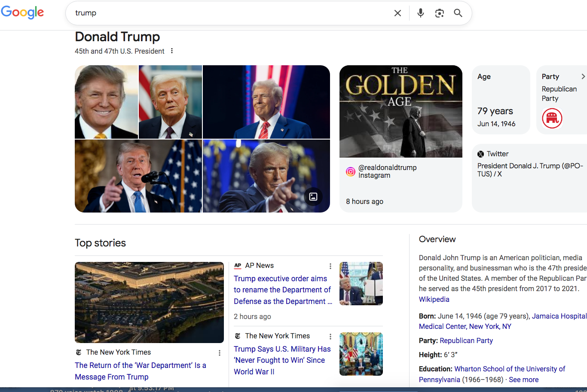Click the Google logo

point(22,12)
